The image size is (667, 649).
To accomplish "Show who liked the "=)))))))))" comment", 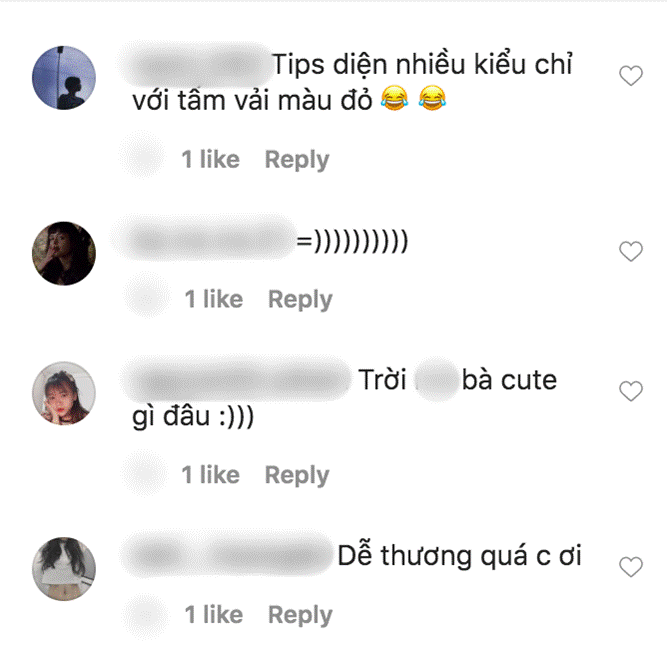I will click(x=214, y=299).
